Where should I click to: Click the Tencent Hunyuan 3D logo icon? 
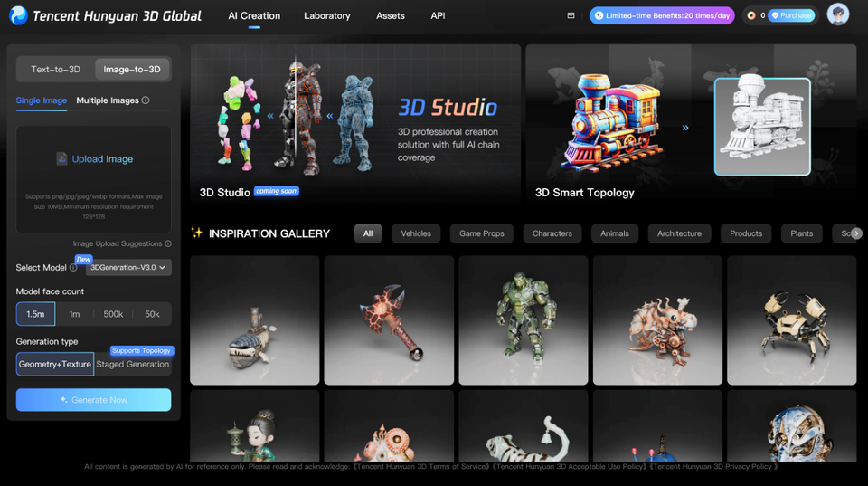pyautogui.click(x=18, y=15)
